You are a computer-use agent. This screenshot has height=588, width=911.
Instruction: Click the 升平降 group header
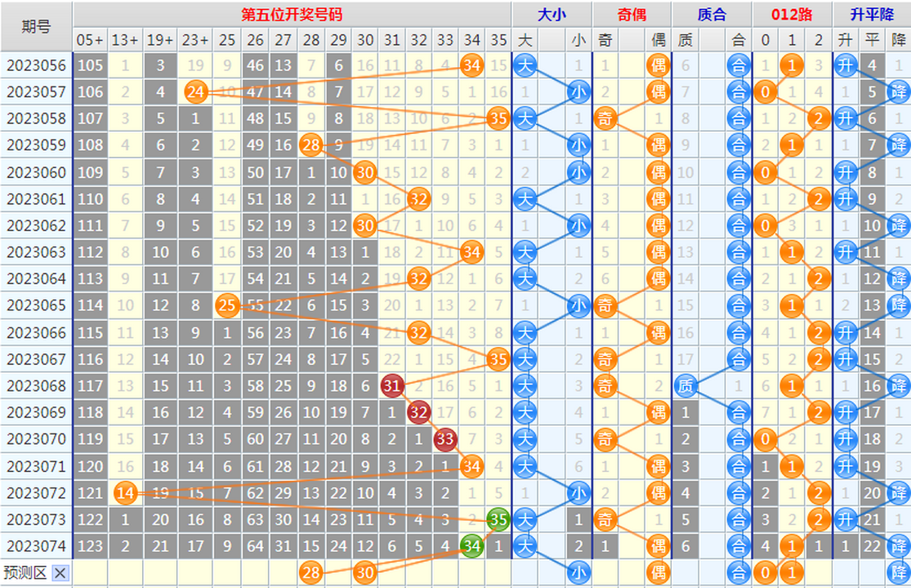point(872,15)
